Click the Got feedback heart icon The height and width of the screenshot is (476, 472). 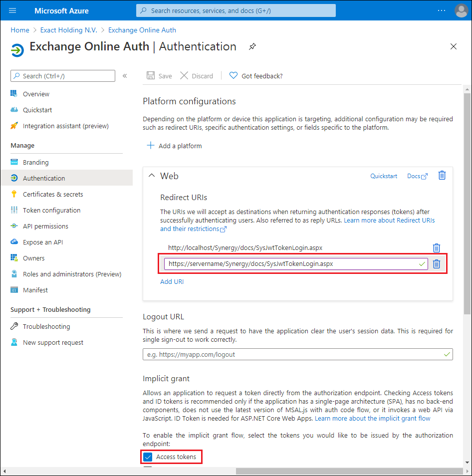click(233, 75)
